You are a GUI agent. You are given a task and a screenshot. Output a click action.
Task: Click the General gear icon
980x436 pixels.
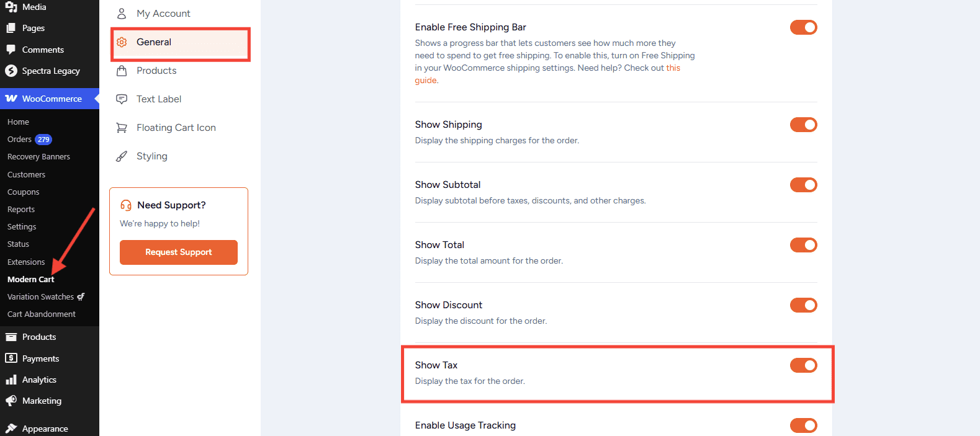[122, 42]
